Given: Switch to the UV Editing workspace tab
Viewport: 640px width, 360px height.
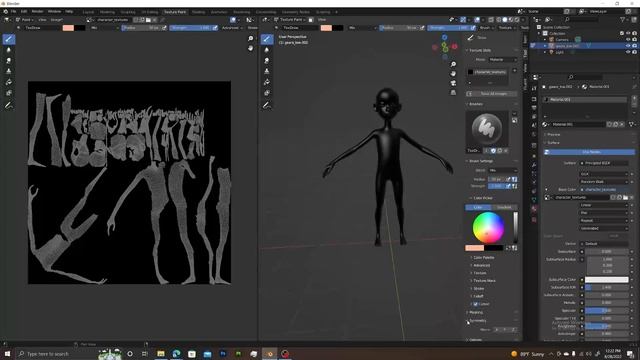Looking at the screenshot, I should [150, 12].
